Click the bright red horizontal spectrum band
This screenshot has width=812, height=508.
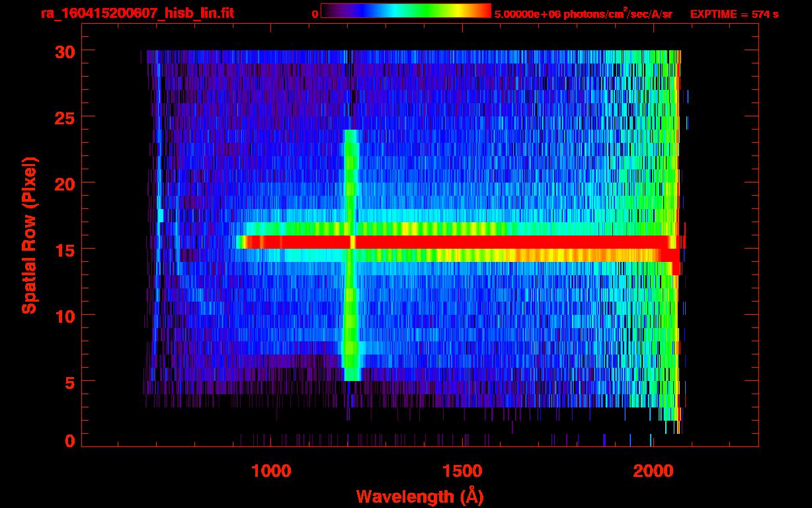pyautogui.click(x=496, y=242)
